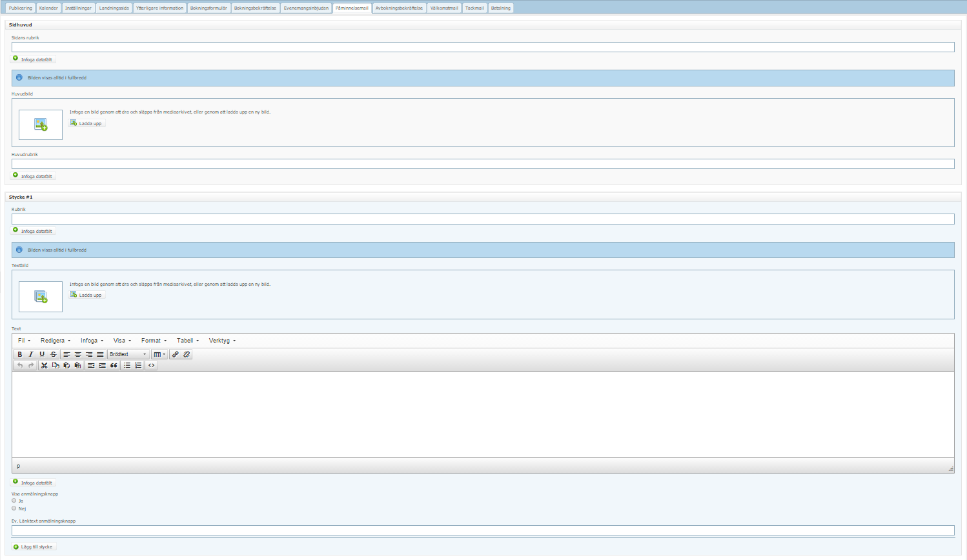
Task: Undo the last edit in the editor
Action: 20,365
